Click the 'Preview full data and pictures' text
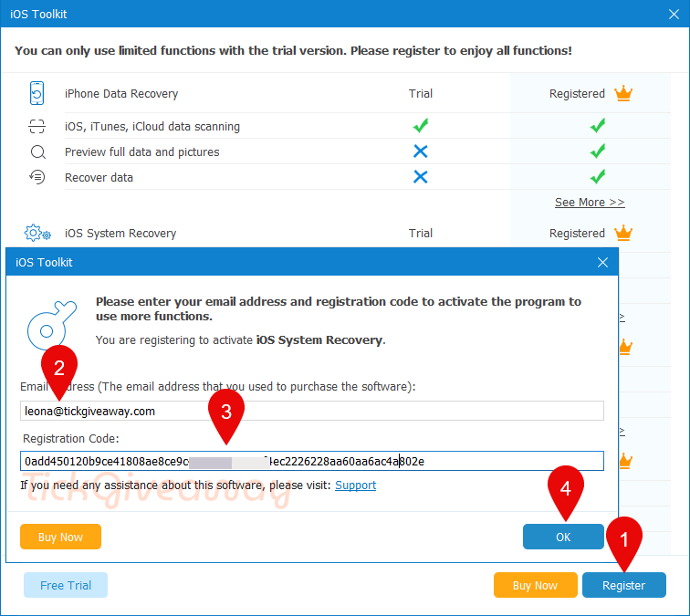 pyautogui.click(x=142, y=152)
